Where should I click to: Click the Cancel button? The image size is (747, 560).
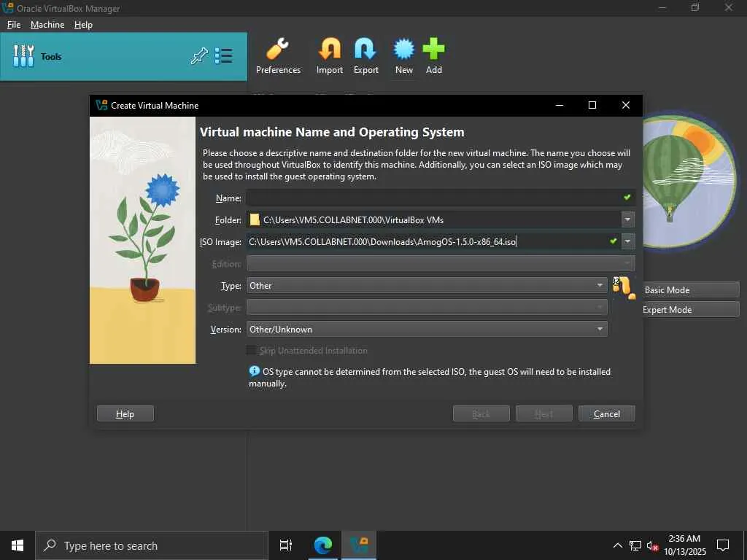coord(606,414)
